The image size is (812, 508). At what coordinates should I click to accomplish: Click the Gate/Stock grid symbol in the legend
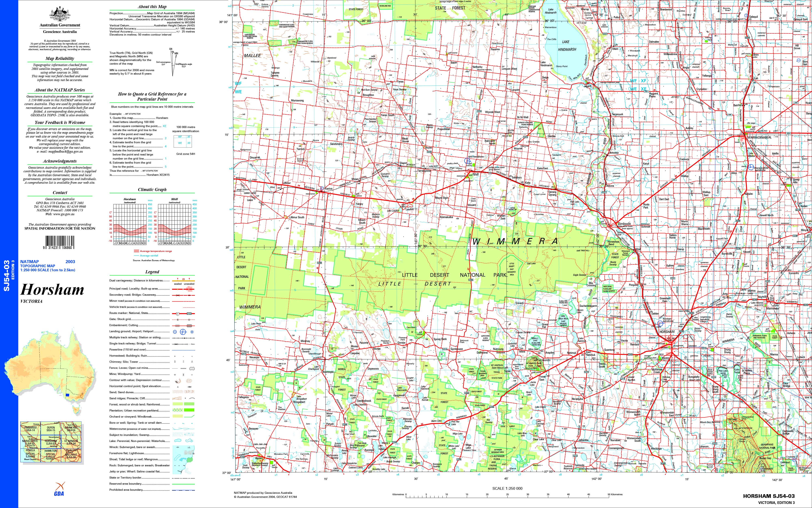point(183,319)
